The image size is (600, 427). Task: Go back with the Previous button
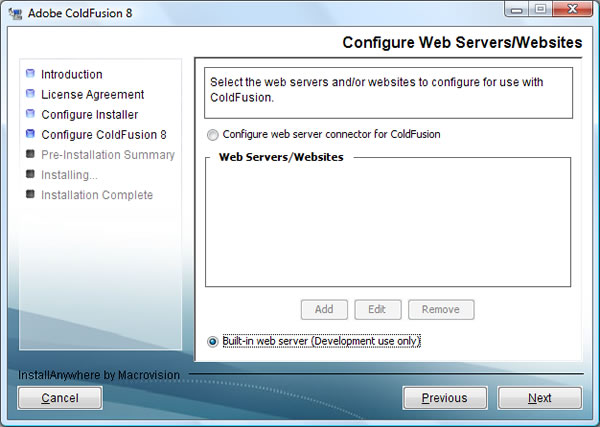[445, 398]
